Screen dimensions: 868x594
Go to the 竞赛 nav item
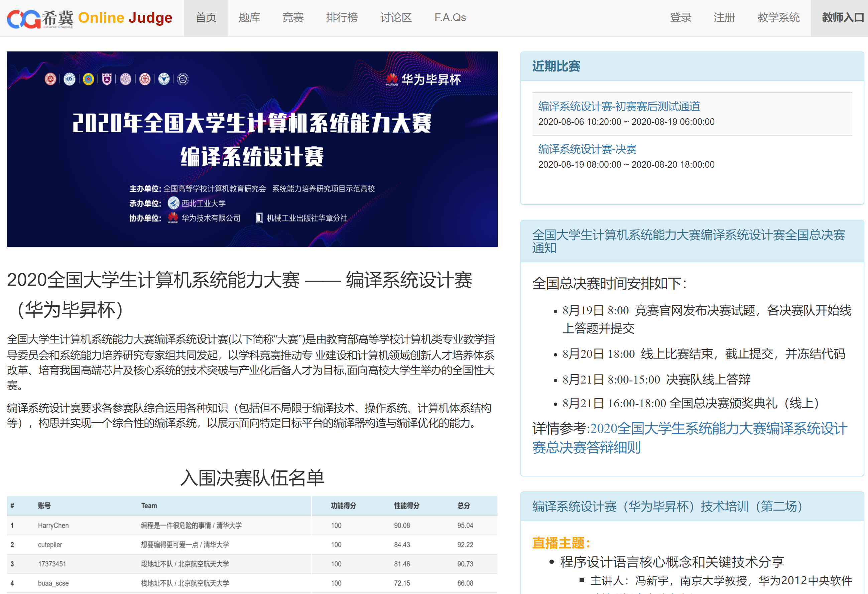pyautogui.click(x=293, y=18)
